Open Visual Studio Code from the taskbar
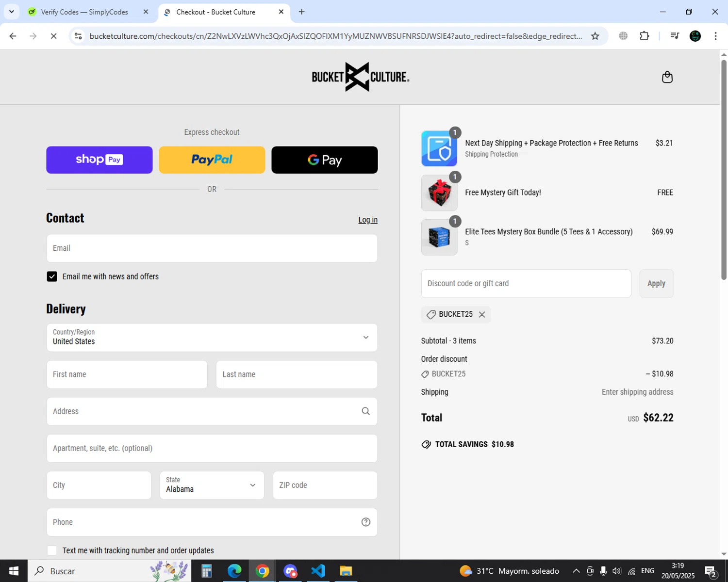 click(318, 571)
